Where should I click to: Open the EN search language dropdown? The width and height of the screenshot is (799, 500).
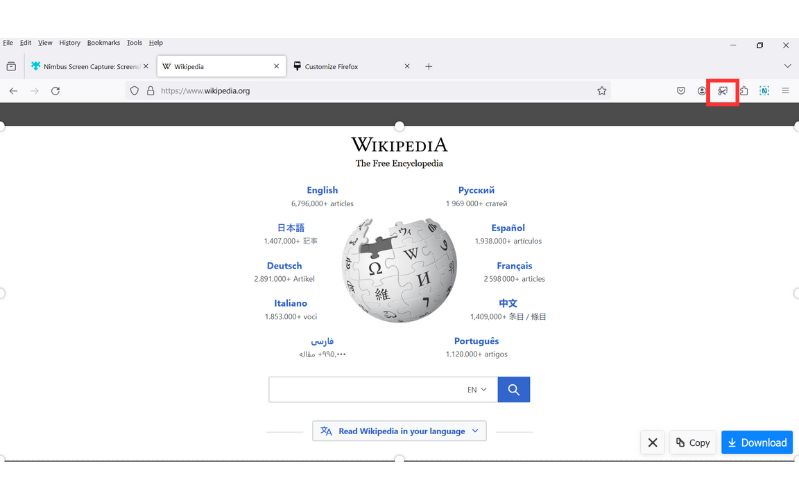(x=477, y=390)
